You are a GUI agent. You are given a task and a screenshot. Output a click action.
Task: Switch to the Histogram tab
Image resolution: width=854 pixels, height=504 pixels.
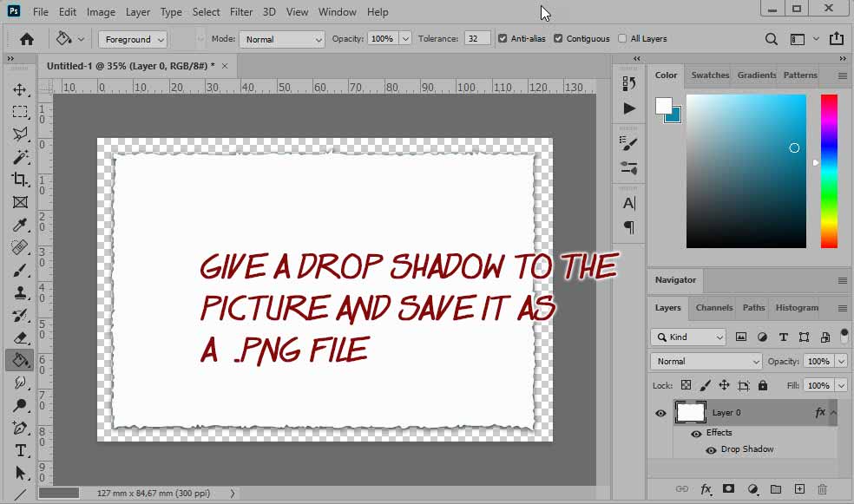797,307
